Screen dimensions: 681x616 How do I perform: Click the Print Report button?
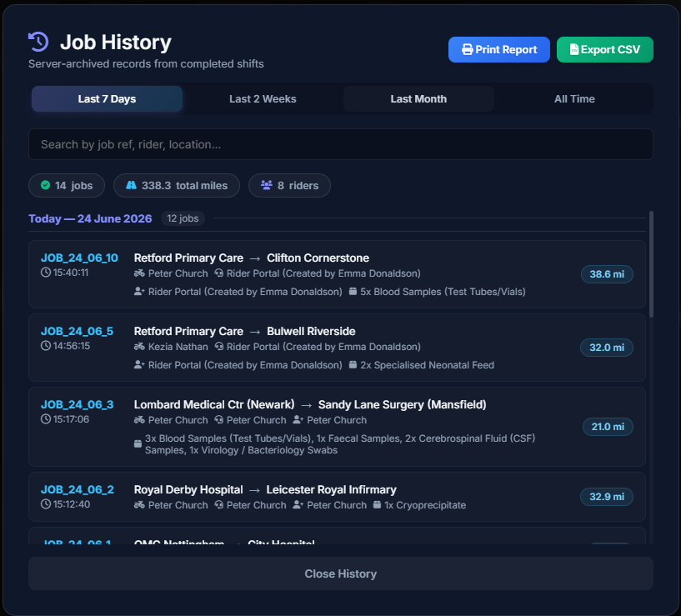click(499, 49)
